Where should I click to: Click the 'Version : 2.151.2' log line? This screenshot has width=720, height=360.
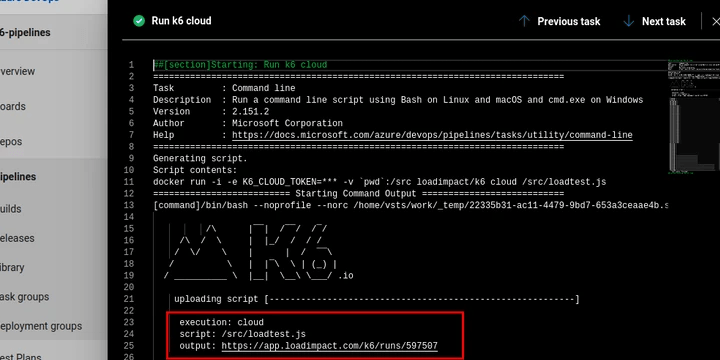click(x=211, y=112)
